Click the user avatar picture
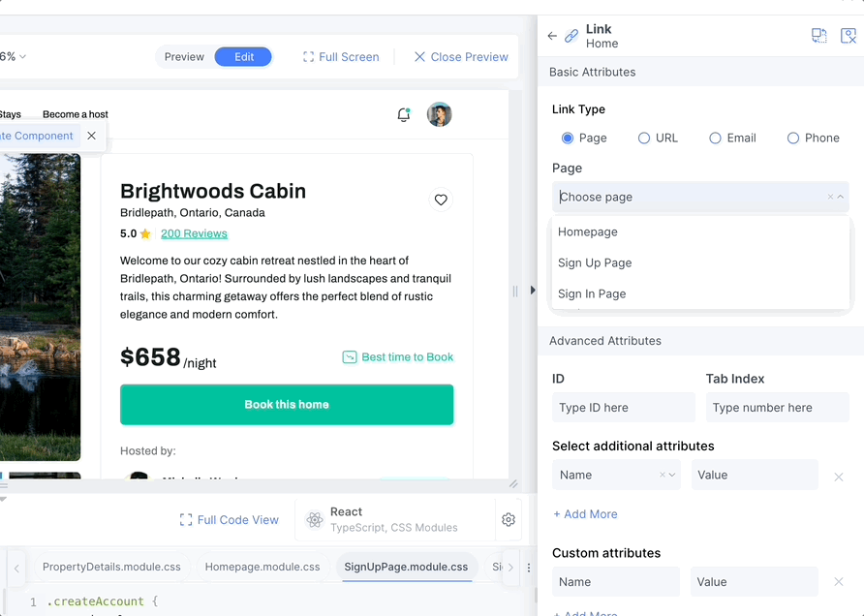Screen dimensions: 864x616 (439, 114)
